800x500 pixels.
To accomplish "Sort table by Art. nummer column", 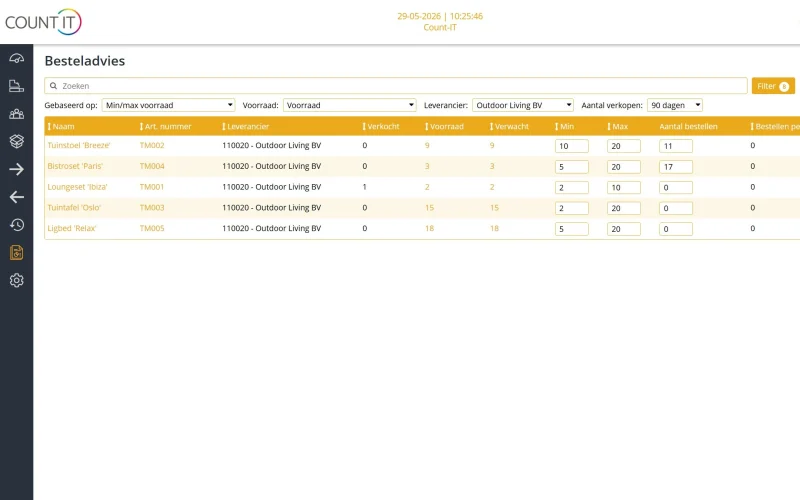I will 165,127.
